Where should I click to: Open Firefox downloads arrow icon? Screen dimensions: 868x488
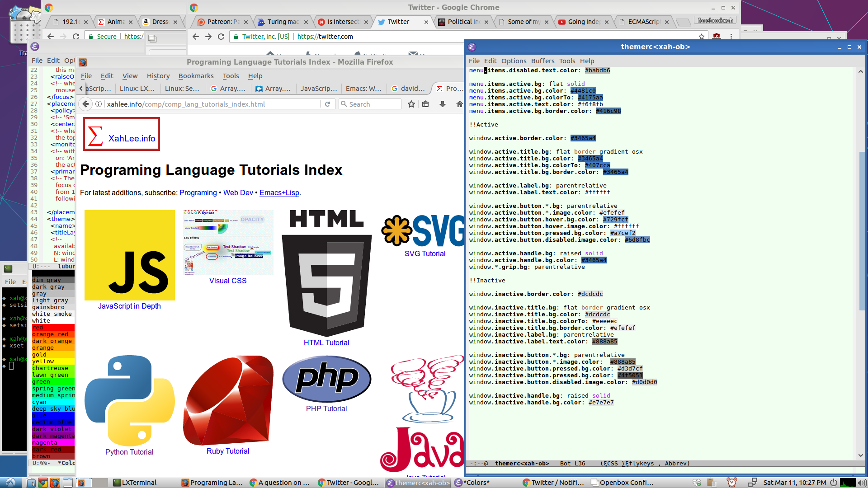[443, 104]
